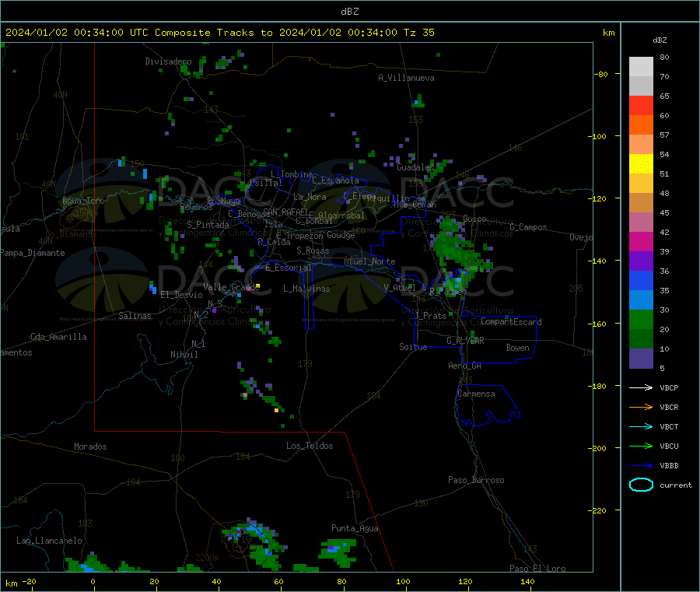Click the S_Rosas map label
700x592 pixels.
313,250
